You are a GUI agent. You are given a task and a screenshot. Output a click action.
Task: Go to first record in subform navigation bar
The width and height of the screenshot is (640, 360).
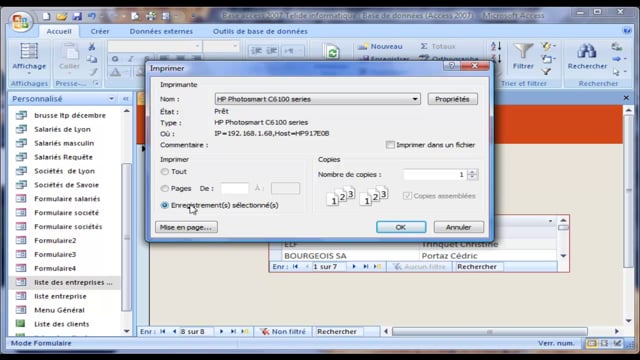295,267
